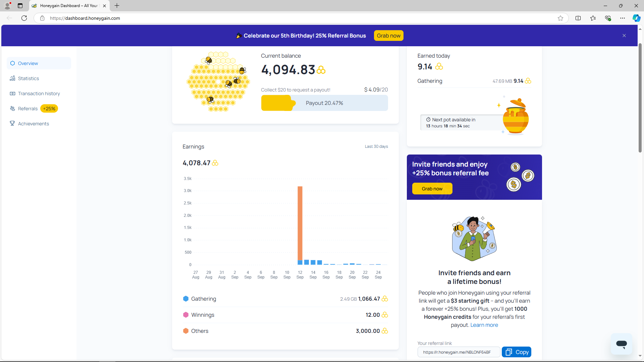Click the orange Others legend hexagon
The width and height of the screenshot is (644, 362).
click(x=186, y=331)
